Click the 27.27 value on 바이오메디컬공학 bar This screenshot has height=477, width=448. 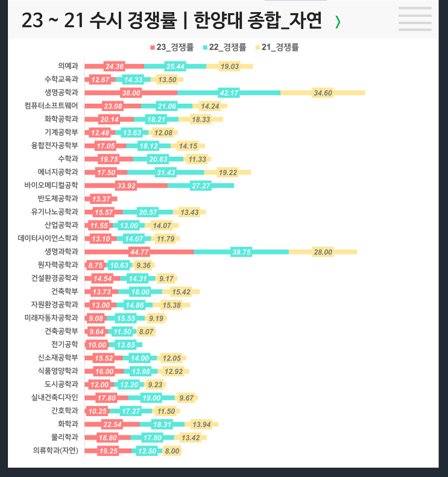tap(201, 186)
